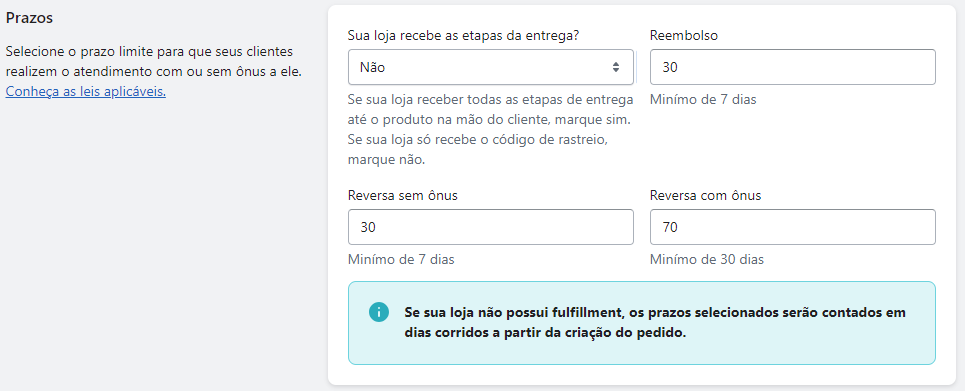Click the 'Reversa sem ônus' label
This screenshot has height=391, width=965.
tap(402, 196)
